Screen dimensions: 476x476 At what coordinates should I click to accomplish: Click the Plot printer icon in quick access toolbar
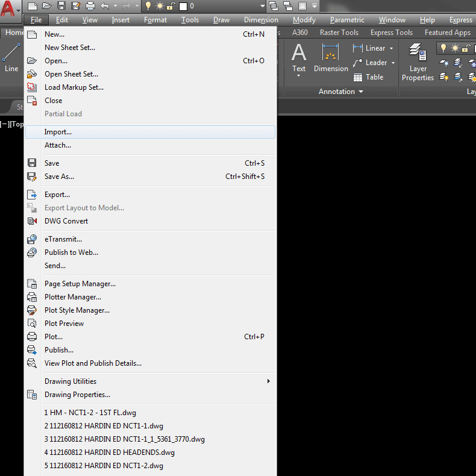coord(90,6)
